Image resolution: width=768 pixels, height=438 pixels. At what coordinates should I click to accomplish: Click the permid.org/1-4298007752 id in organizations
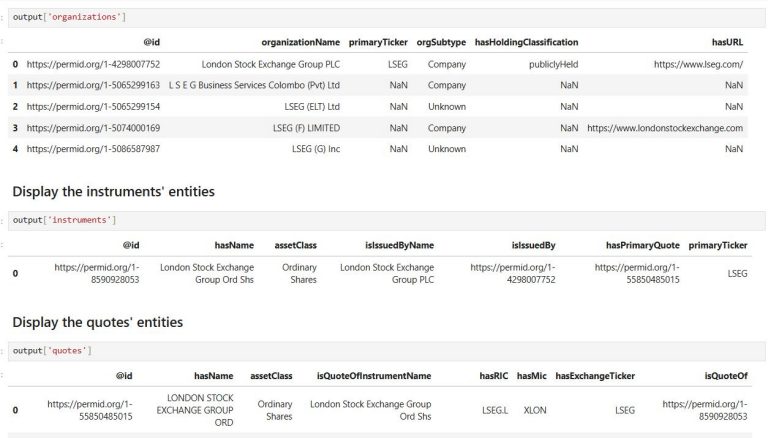pyautogui.click(x=93, y=64)
